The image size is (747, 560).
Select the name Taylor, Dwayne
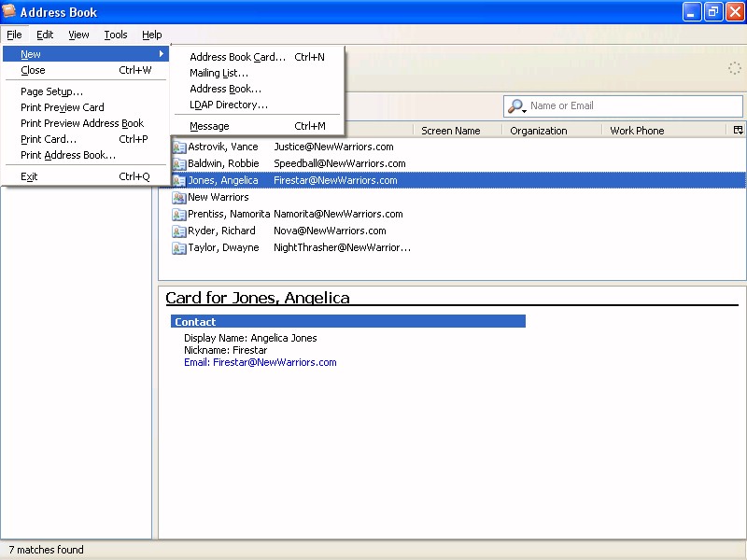tap(223, 247)
